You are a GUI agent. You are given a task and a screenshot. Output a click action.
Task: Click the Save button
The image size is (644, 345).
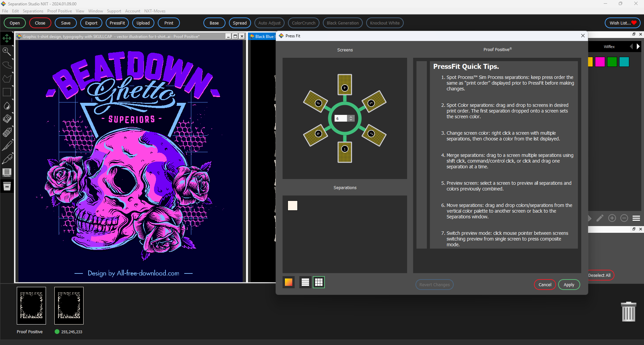pyautogui.click(x=66, y=23)
